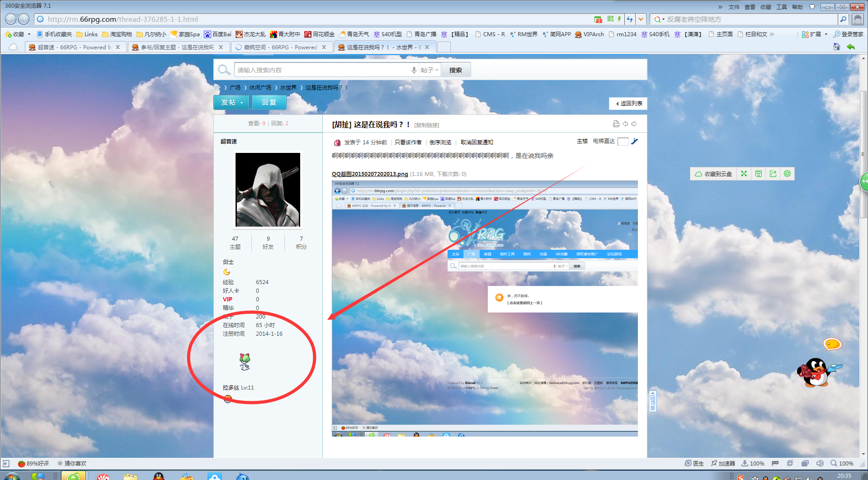Expand the 发帖 new post dropdown

pyautogui.click(x=242, y=103)
